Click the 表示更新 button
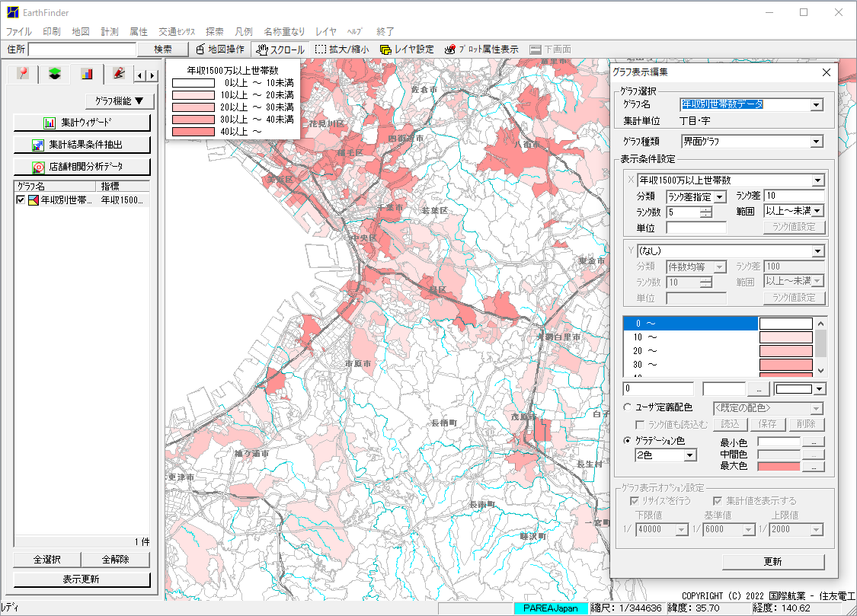 tap(82, 579)
